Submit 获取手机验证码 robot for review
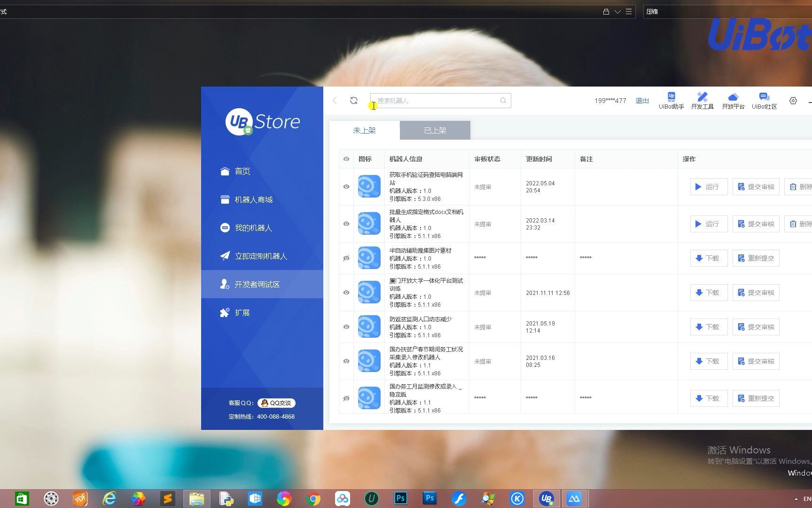The height and width of the screenshot is (508, 812). click(756, 187)
